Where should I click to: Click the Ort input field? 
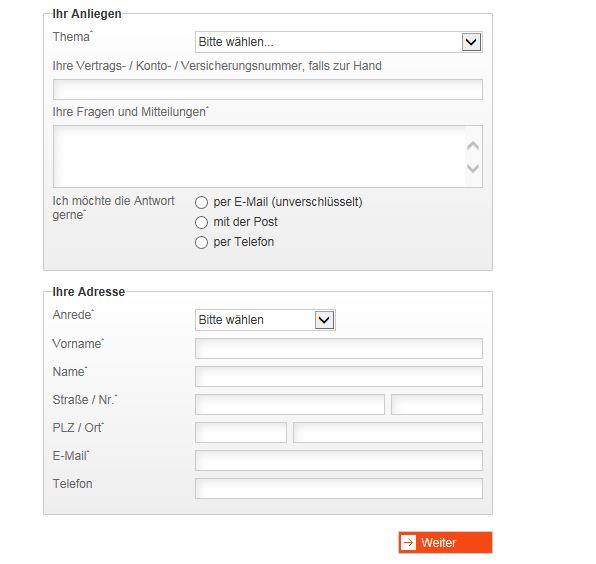(x=388, y=433)
